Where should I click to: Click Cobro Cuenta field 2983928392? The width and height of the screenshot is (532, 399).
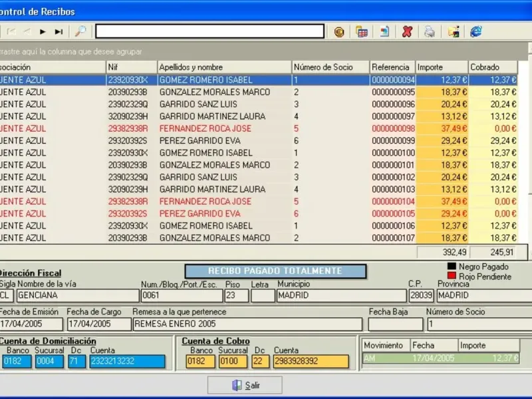(311, 361)
